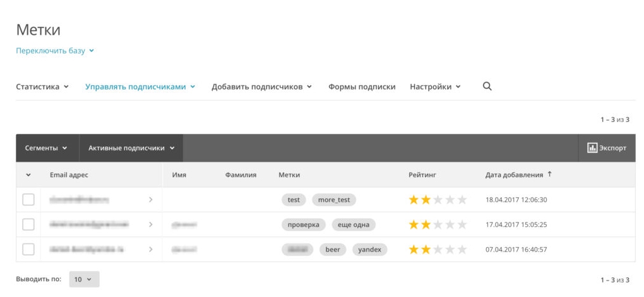
Task: Click the sort arrow beside Дата добавления
Action: (x=549, y=174)
